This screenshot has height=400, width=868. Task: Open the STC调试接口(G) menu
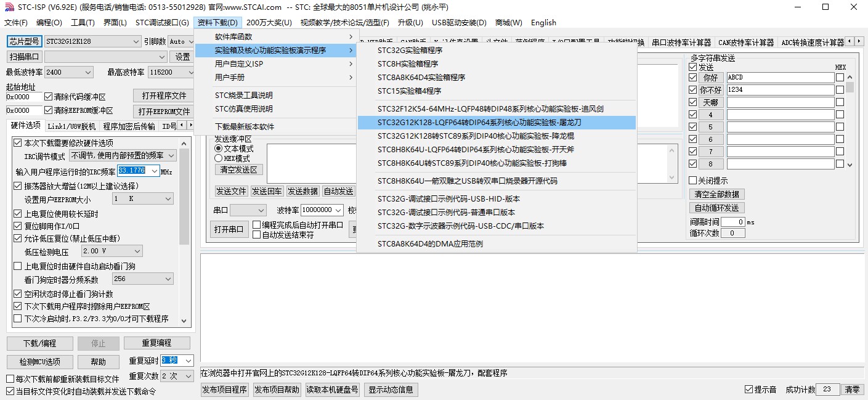click(162, 23)
